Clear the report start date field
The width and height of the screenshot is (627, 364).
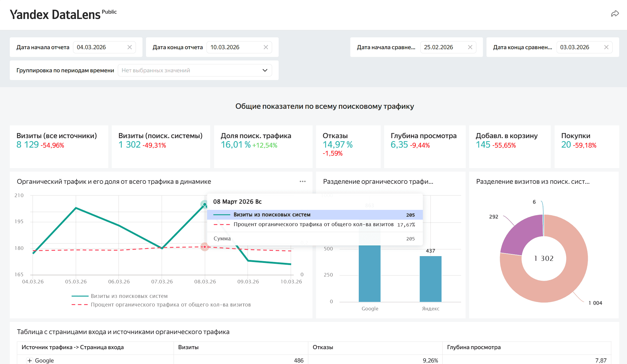coord(130,47)
